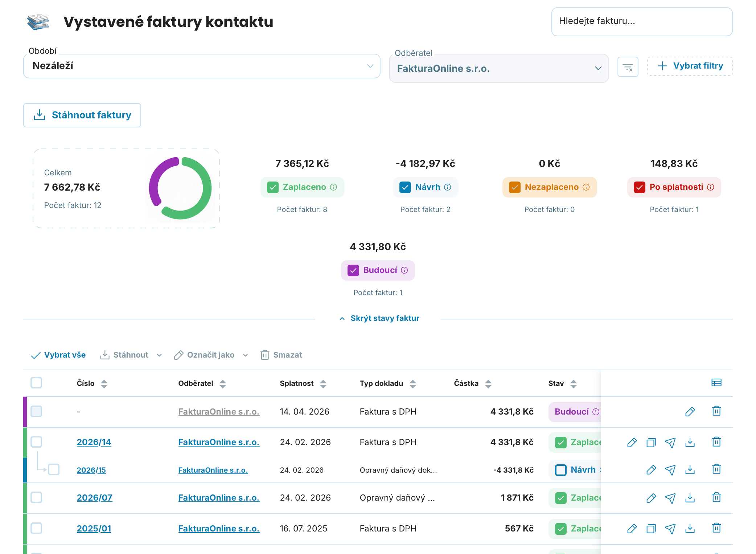
Task: Expand the Označit jako dropdown
Action: click(245, 355)
